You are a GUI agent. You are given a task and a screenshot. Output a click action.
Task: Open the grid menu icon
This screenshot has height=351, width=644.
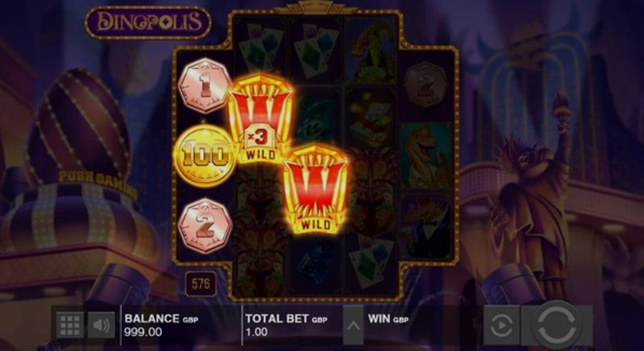pos(69,325)
